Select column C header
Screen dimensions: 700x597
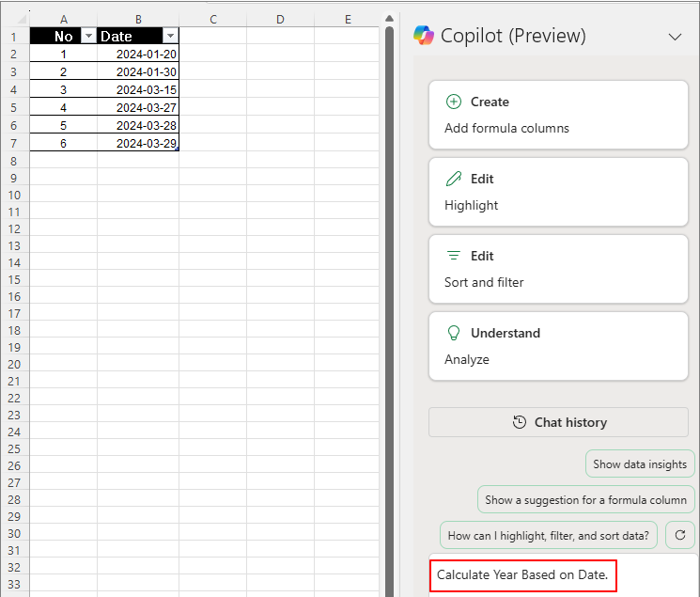tap(213, 19)
